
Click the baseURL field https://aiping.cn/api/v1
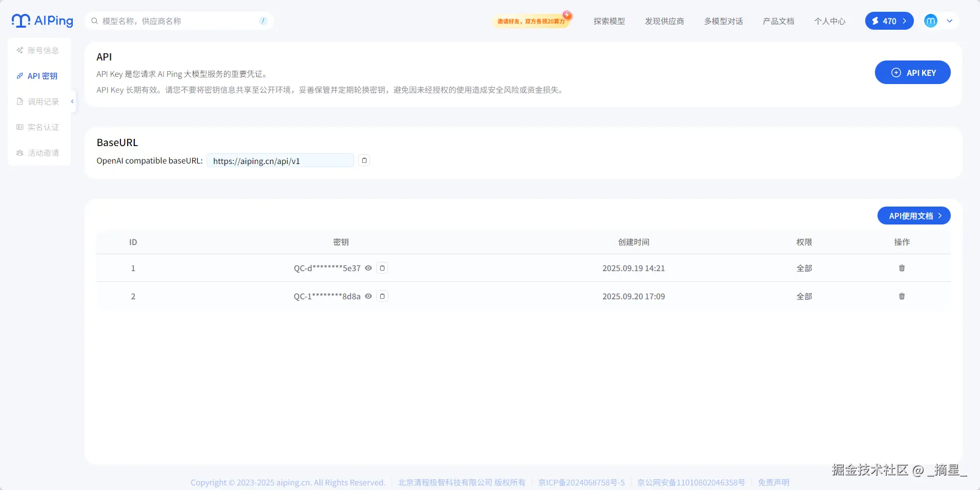click(280, 160)
